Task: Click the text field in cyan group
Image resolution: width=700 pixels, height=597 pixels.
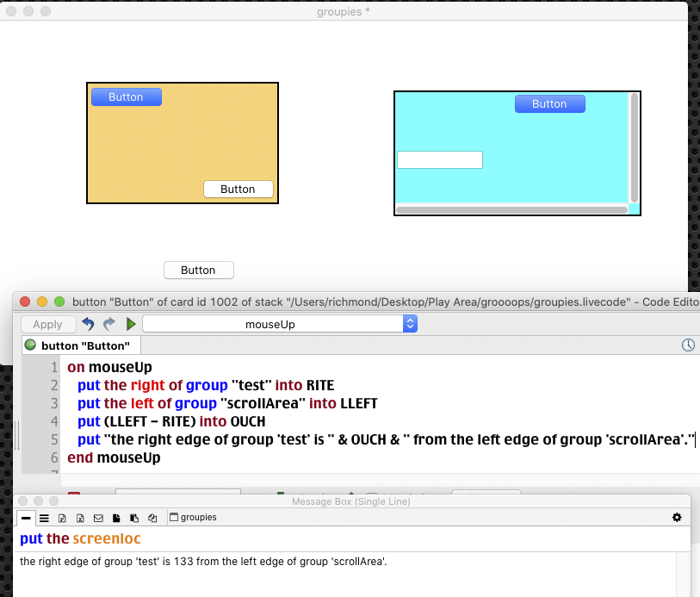Action: point(439,160)
